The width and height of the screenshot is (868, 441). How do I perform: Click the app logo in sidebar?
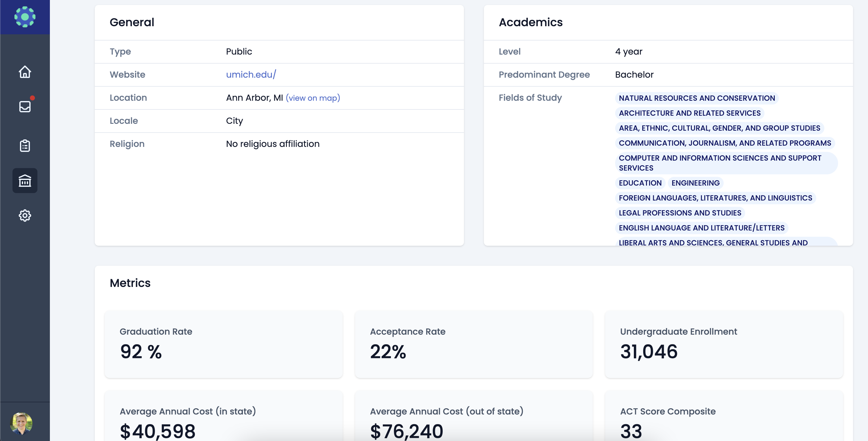(x=25, y=17)
